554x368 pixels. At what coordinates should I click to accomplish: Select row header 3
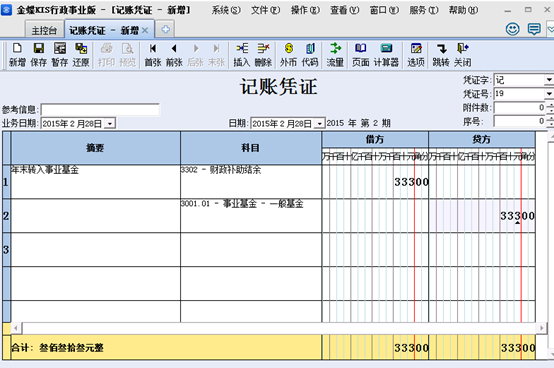tap(6, 250)
